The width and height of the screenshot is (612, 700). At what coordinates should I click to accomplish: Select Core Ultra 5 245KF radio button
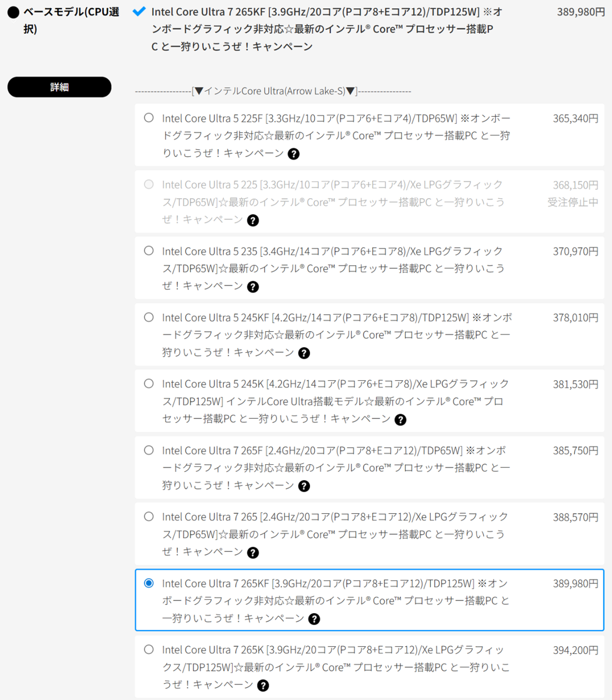(x=149, y=317)
